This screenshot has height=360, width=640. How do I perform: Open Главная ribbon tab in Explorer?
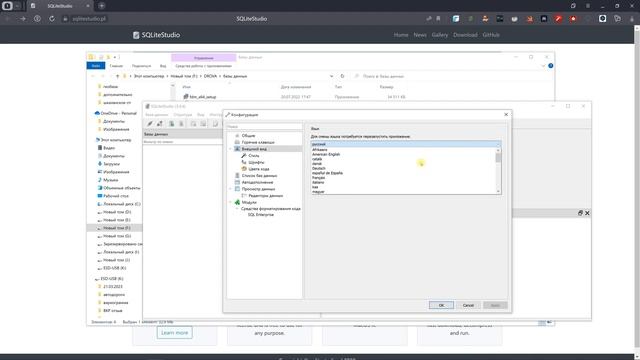pyautogui.click(x=116, y=66)
